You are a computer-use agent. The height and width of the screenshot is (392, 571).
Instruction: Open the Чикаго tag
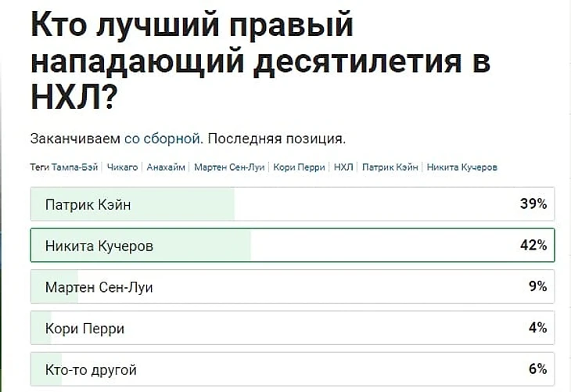[x=122, y=167]
